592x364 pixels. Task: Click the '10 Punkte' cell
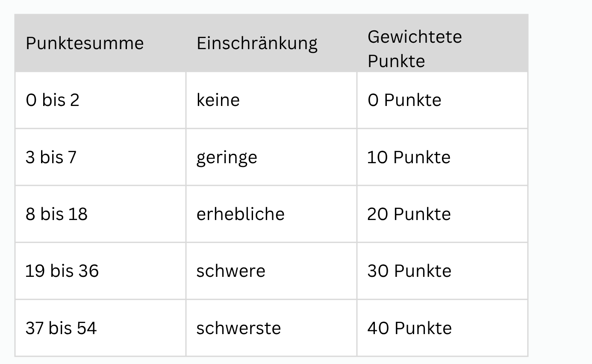(x=442, y=157)
